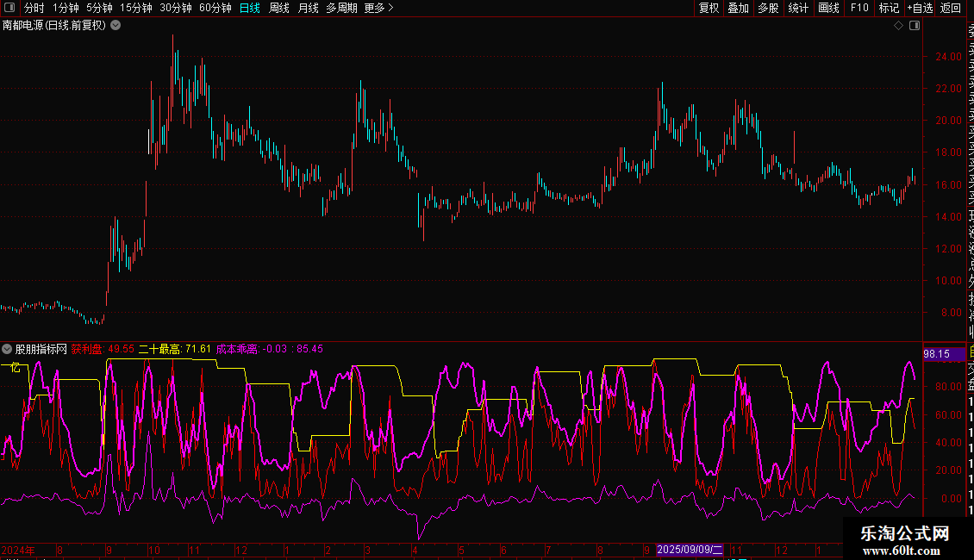
Task: Open the 多周期 multi-period view
Action: 341,9
